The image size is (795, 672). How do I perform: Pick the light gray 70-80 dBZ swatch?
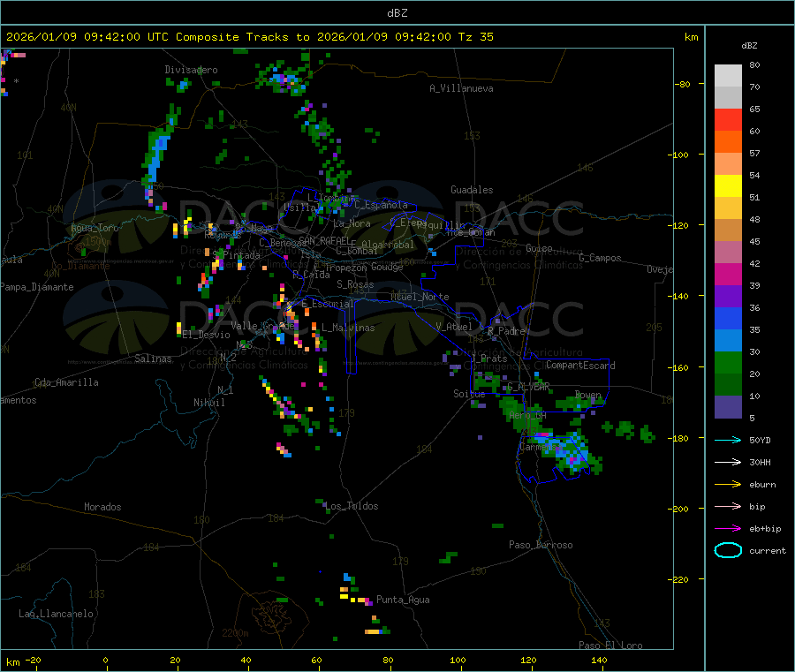(728, 76)
